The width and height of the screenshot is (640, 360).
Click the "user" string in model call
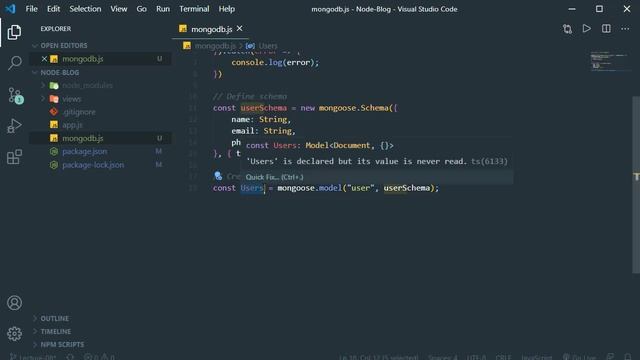(361, 188)
